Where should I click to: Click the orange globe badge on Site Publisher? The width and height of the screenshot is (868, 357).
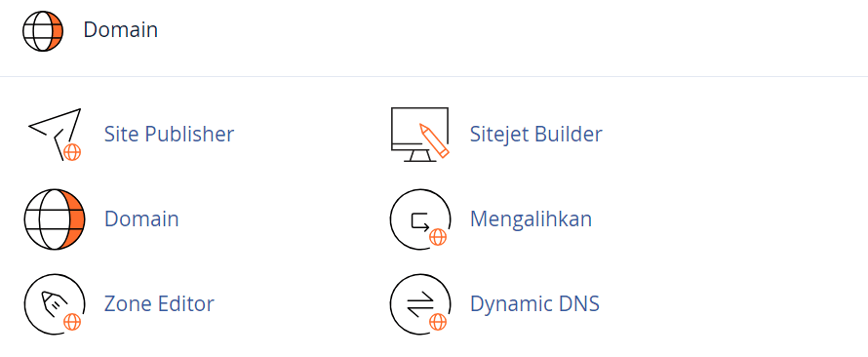click(x=72, y=151)
